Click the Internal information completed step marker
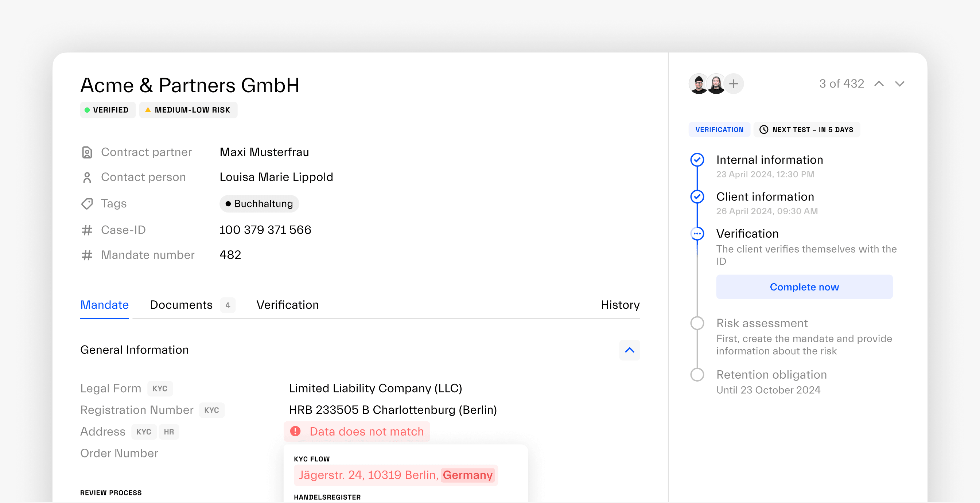Viewport: 980px width, 503px height. [697, 160]
